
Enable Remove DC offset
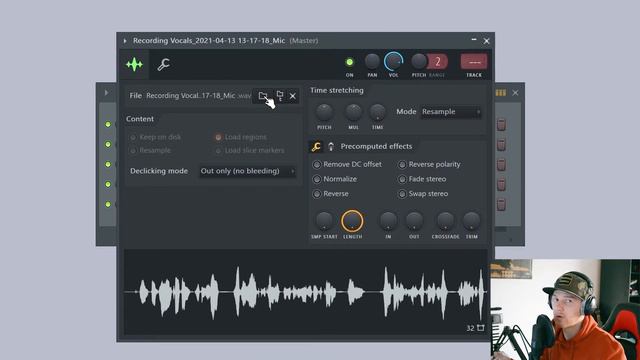[x=347, y=164]
